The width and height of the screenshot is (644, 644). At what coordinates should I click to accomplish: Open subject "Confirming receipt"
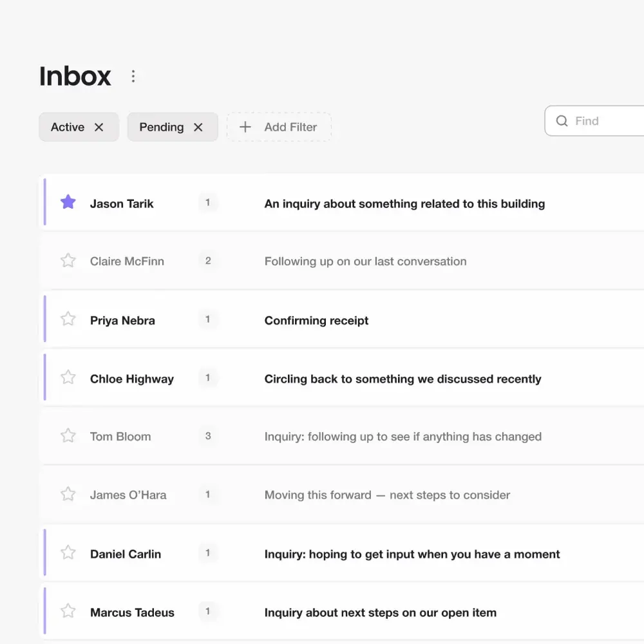(316, 320)
